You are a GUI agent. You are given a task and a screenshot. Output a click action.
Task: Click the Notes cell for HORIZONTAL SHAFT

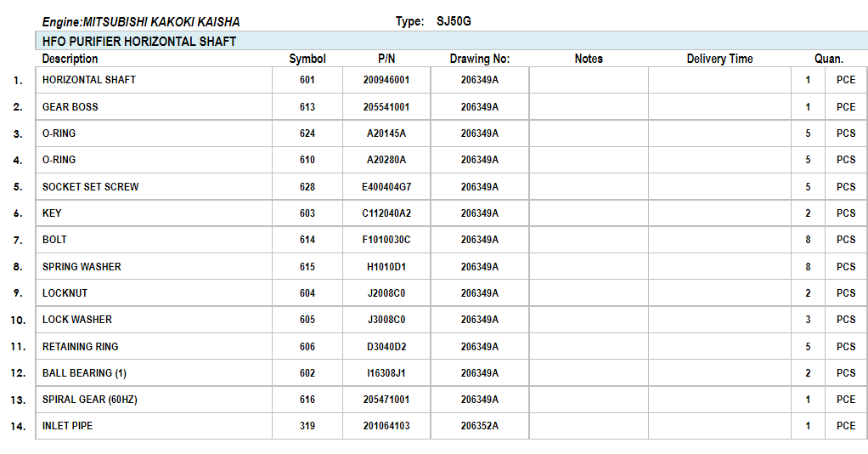[x=589, y=80]
